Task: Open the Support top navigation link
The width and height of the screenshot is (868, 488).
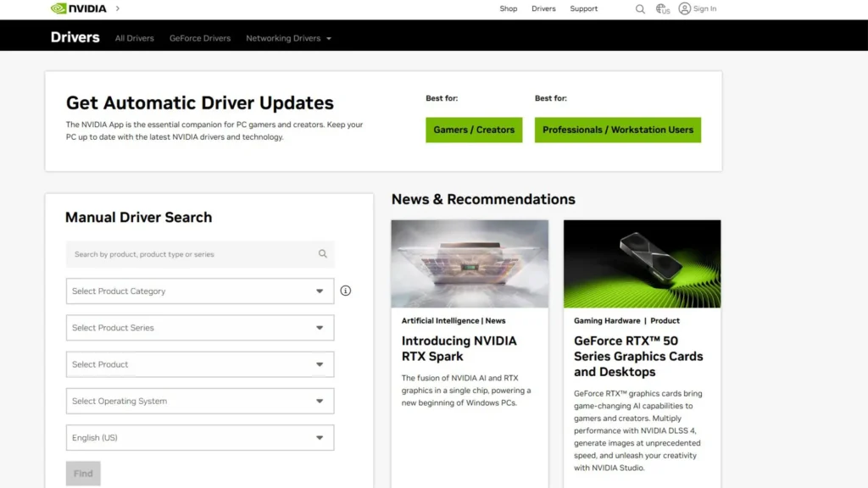Action: point(583,8)
